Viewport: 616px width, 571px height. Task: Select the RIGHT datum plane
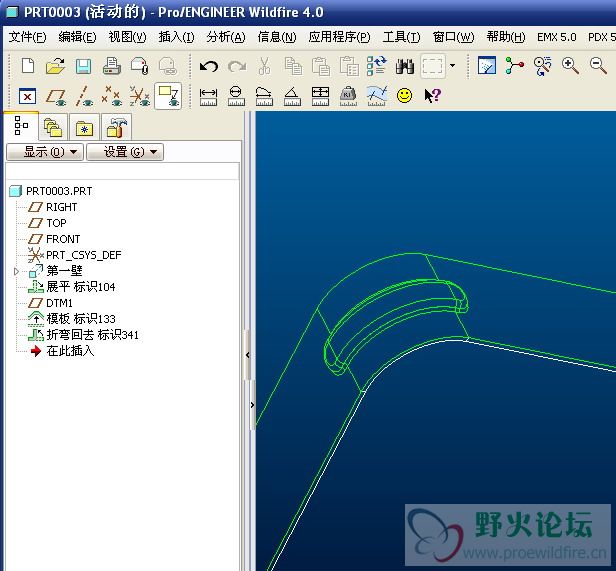pyautogui.click(x=61, y=207)
